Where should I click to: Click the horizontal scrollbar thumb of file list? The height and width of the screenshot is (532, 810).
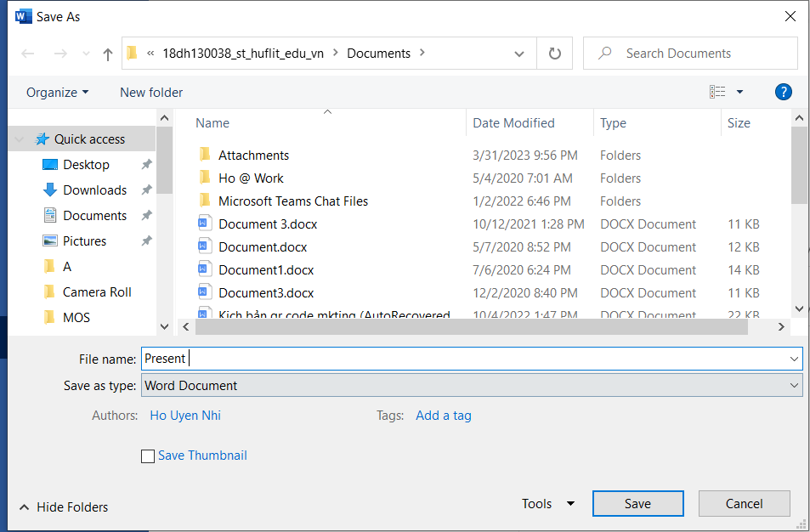click(x=471, y=326)
